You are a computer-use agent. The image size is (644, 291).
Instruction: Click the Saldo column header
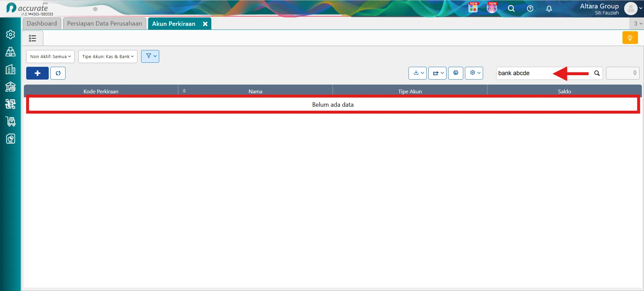(564, 91)
